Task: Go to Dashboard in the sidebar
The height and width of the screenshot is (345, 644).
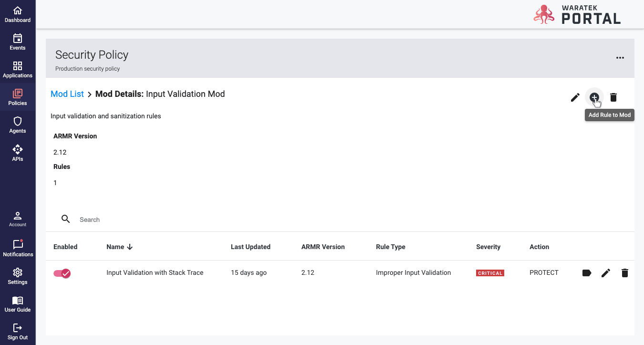Action: click(x=18, y=14)
